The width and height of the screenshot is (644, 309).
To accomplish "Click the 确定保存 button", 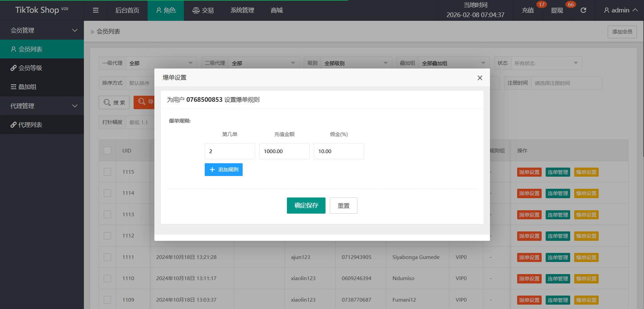I will [306, 206].
